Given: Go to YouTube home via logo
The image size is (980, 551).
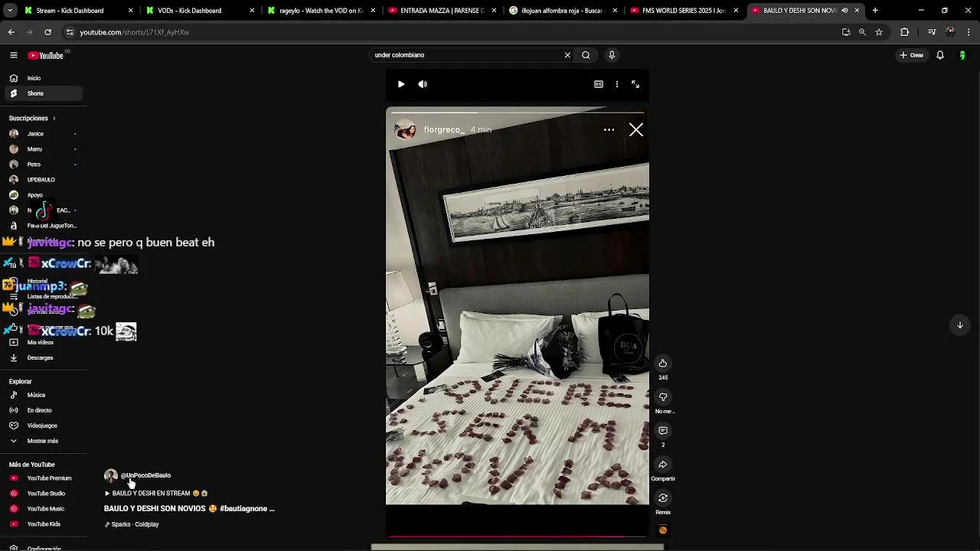Looking at the screenshot, I should [x=46, y=55].
